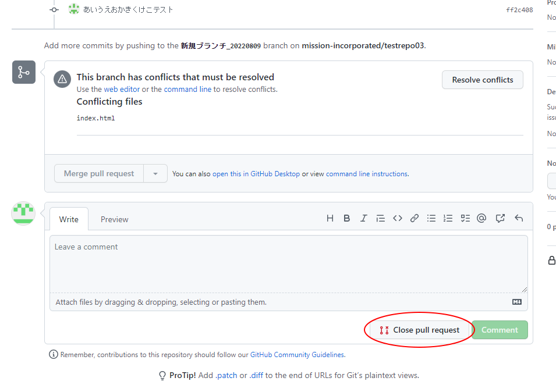Add a link using chain icon

415,219
